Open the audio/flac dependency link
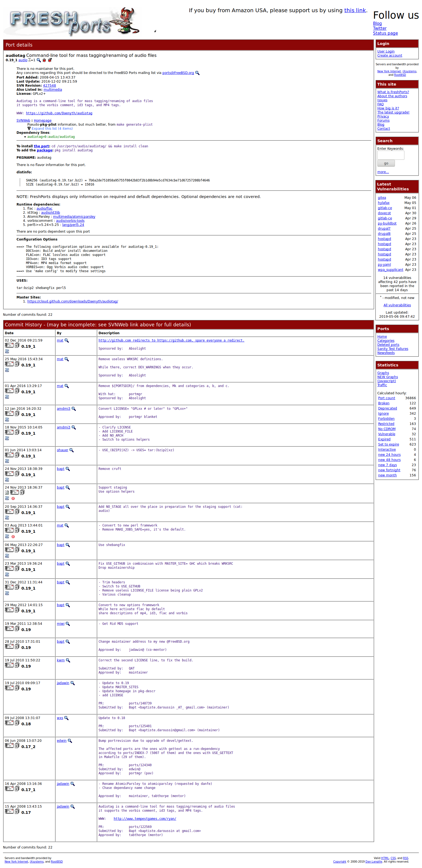 point(44,209)
